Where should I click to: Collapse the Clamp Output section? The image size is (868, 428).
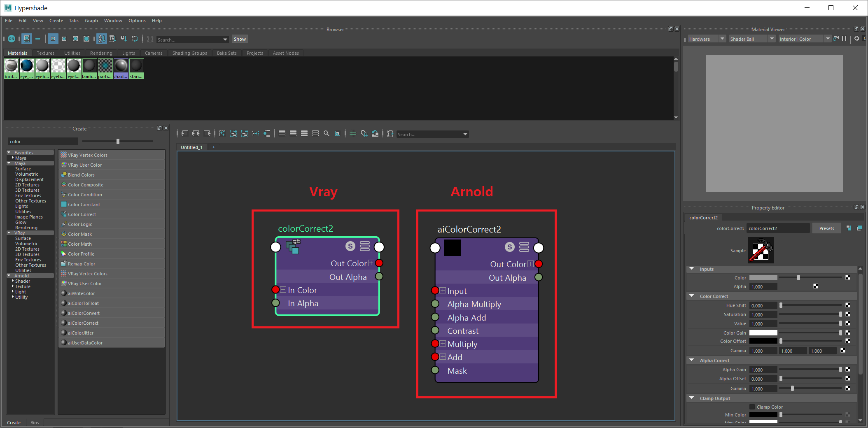692,398
